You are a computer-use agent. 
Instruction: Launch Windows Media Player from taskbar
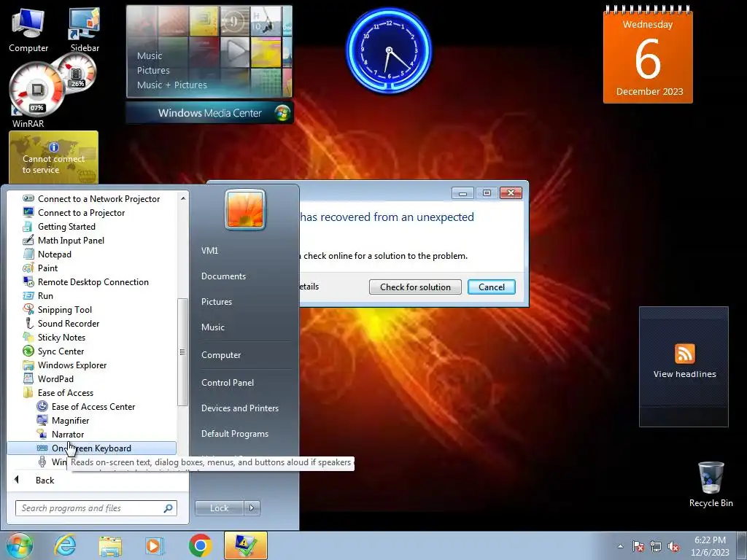pos(154,545)
